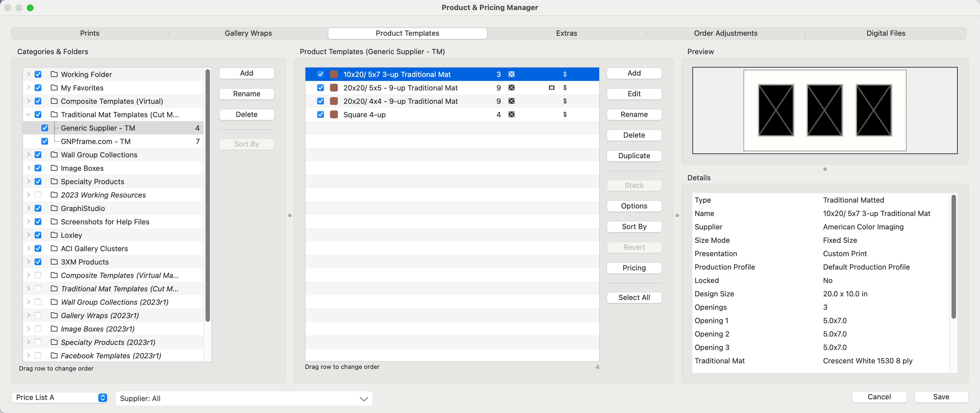Click the Duplicate template button
Image resolution: width=980 pixels, height=413 pixels.
click(x=634, y=155)
